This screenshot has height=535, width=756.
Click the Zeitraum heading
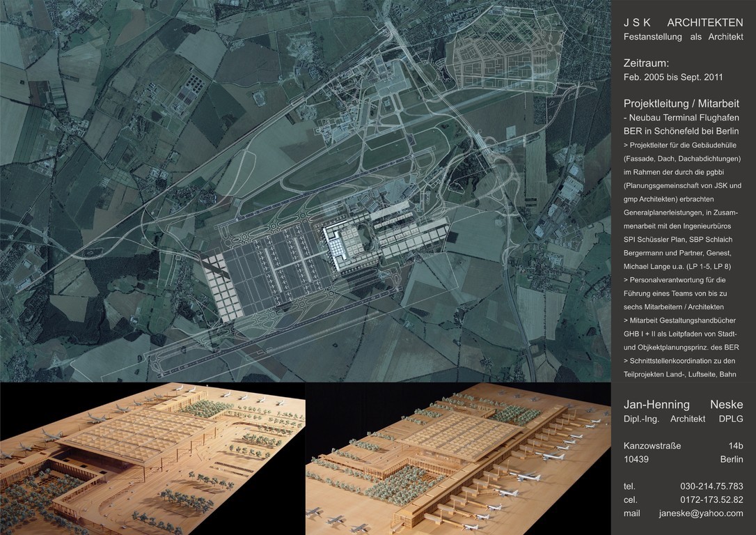[646, 63]
